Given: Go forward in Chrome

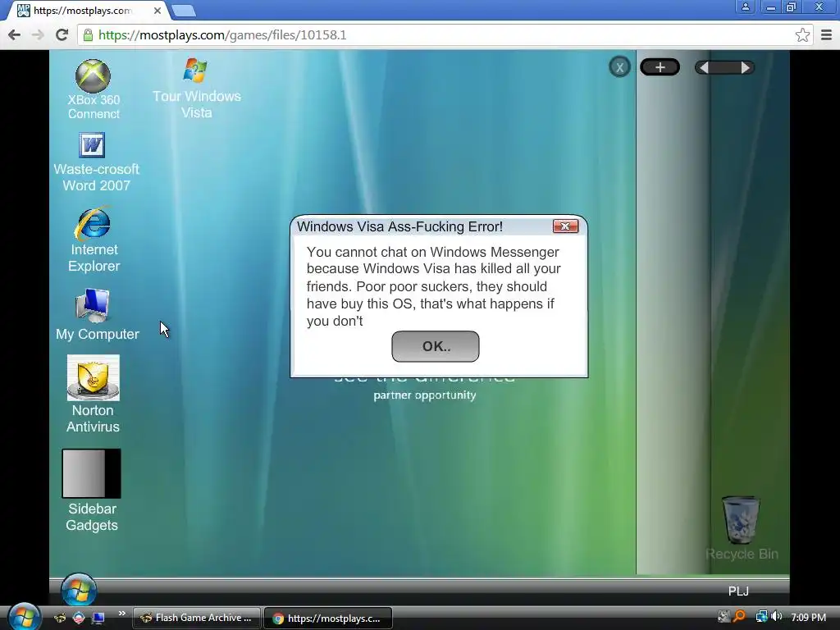Looking at the screenshot, I should click(x=38, y=34).
